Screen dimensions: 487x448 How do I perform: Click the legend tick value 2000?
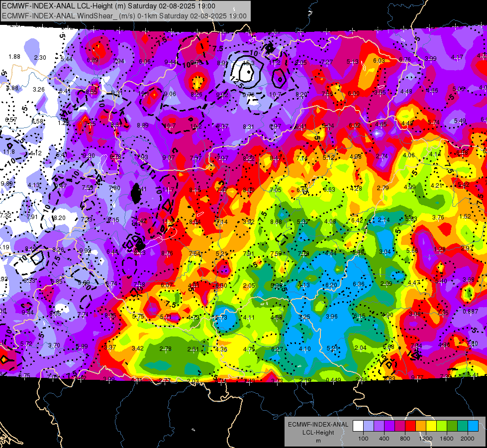coord(468,439)
